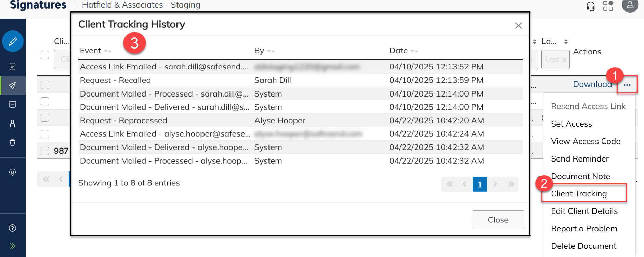Click the headset support icon

tap(590, 6)
